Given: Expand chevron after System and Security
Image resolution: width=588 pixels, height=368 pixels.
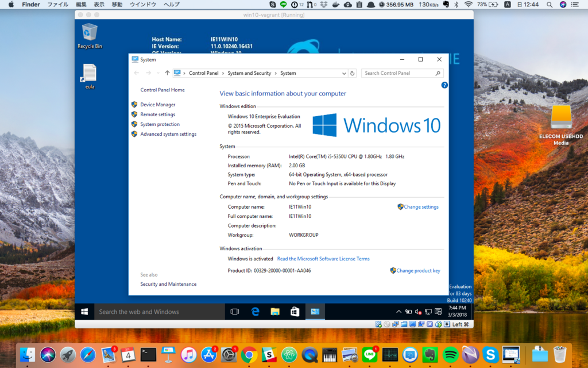Looking at the screenshot, I should [276, 74].
